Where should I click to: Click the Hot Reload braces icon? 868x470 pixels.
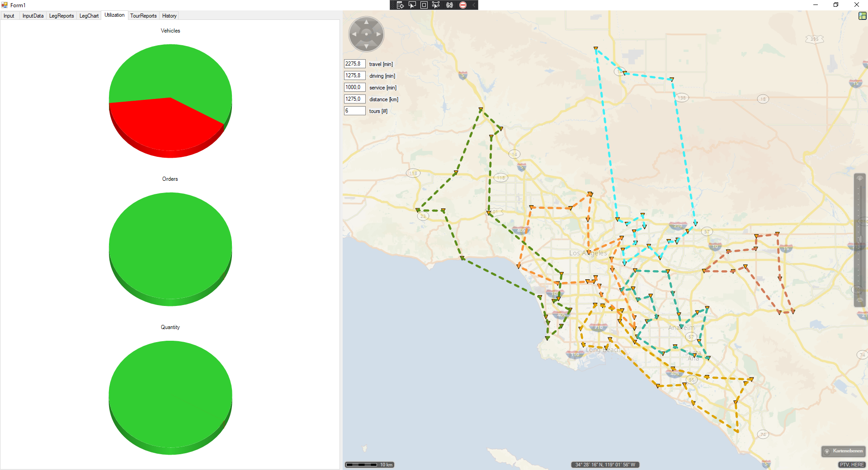pos(449,5)
